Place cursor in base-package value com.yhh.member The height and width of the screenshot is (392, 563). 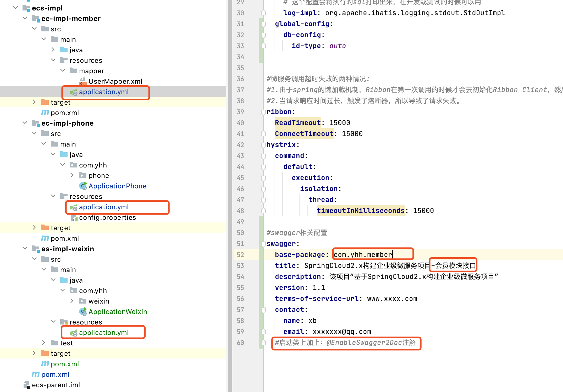tap(362, 255)
